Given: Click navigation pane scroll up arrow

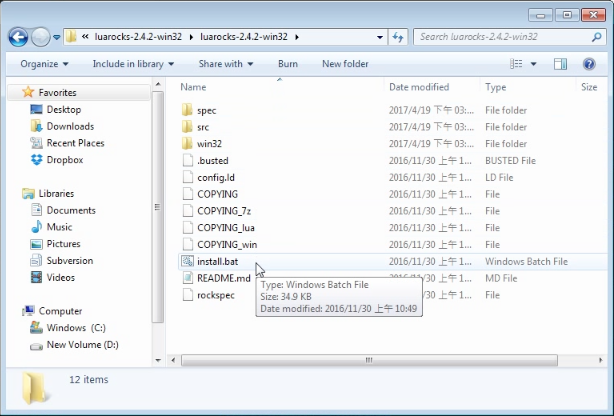Looking at the screenshot, I should tap(158, 84).
